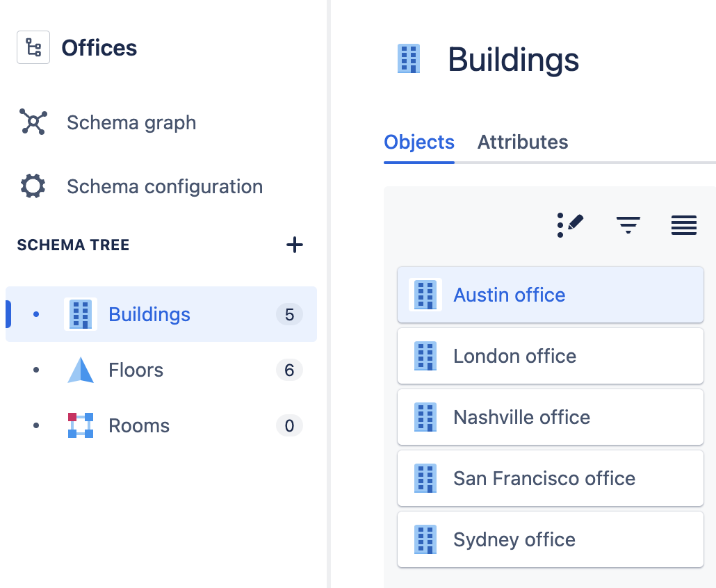Add a new object type with plus
The width and height of the screenshot is (716, 588).
(x=295, y=245)
